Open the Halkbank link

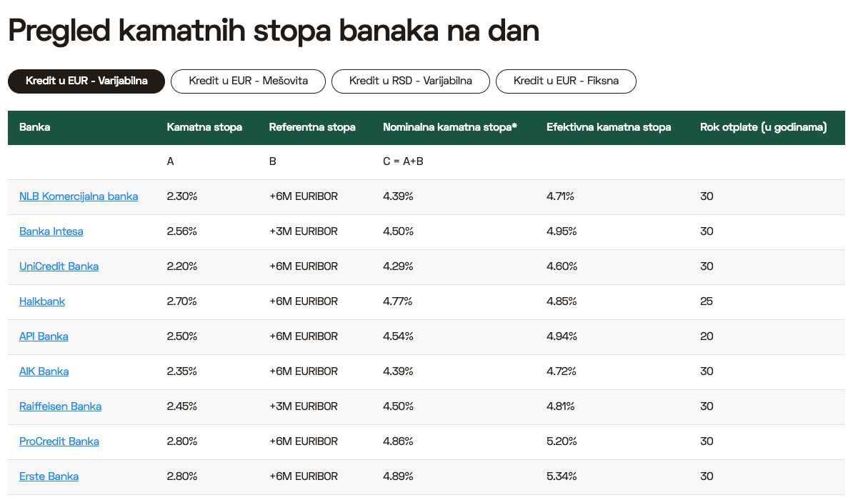[x=42, y=301]
